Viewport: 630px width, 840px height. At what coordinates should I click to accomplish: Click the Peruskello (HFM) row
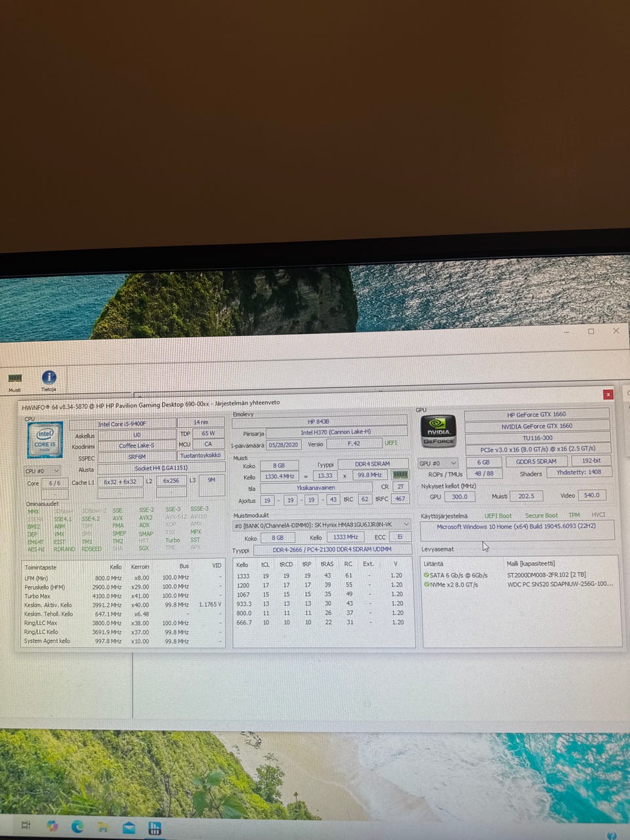tap(123, 587)
